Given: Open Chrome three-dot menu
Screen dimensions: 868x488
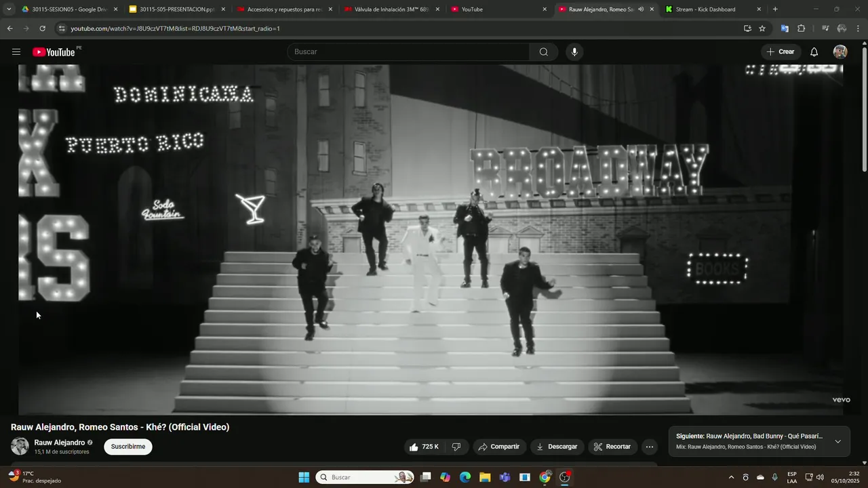Looking at the screenshot, I should 859,28.
